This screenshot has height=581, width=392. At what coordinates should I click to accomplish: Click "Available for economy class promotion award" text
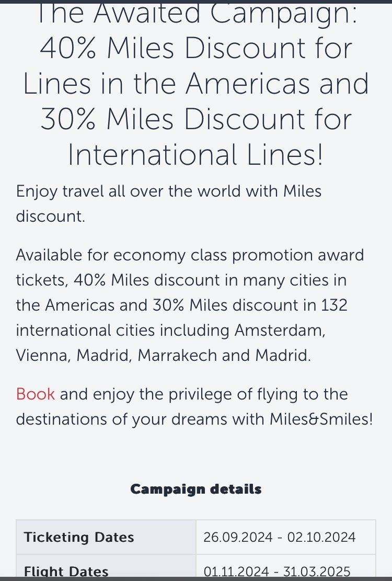(x=190, y=255)
